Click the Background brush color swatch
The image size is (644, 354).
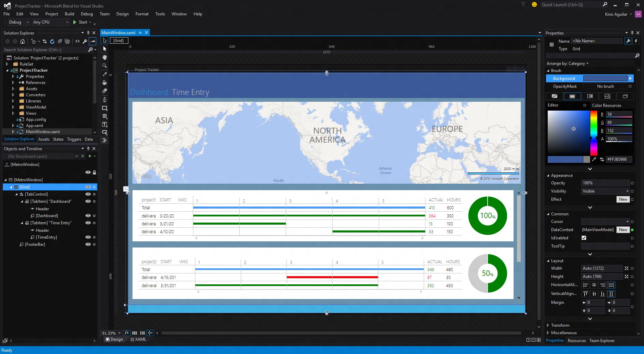[x=605, y=79]
